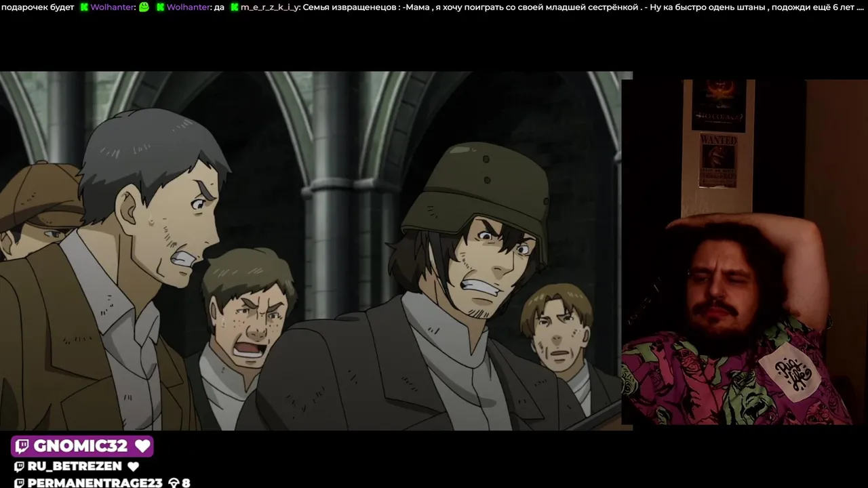Select the GNOMIC32 username label
This screenshot has width=868, height=488.
81,446
